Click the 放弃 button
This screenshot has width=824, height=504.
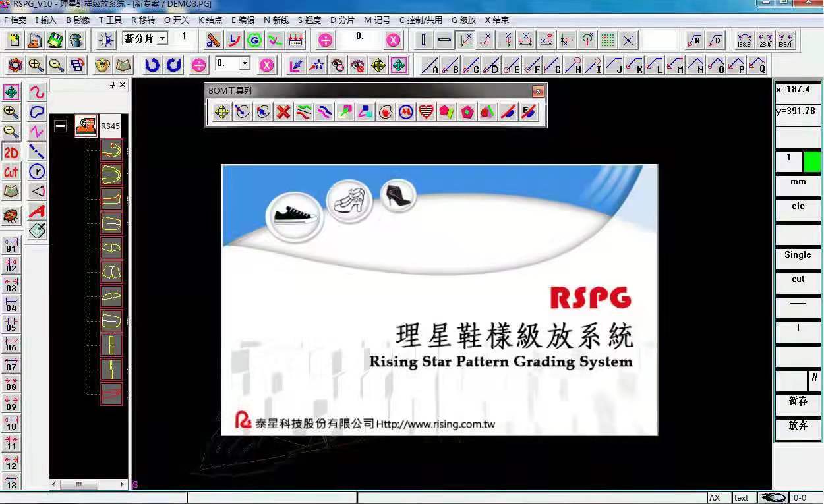(x=798, y=429)
